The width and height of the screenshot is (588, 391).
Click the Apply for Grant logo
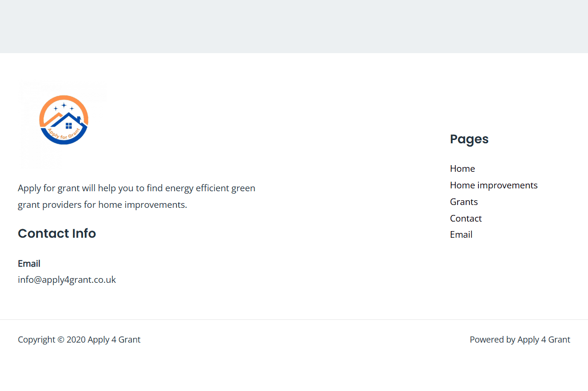(64, 120)
